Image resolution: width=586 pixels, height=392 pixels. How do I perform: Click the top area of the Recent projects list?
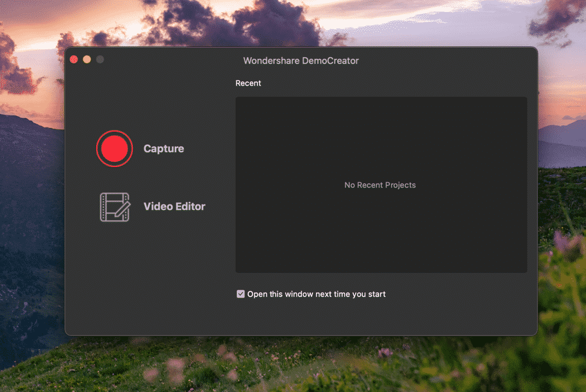[x=380, y=114]
